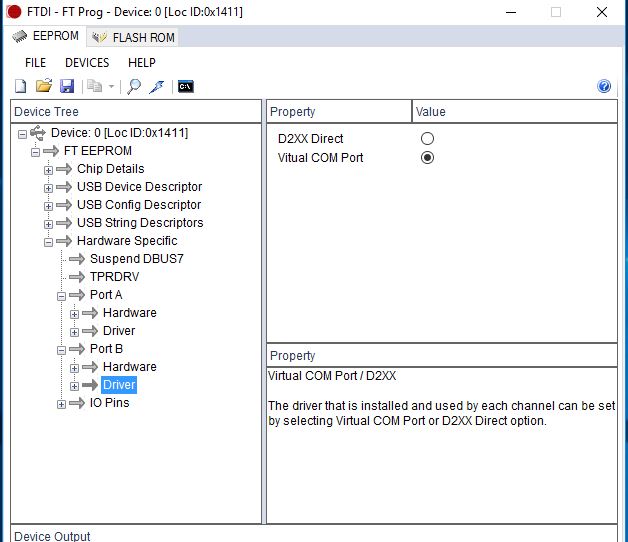This screenshot has height=542, width=628.
Task: Click arrow icon beside selected Driver
Action: point(90,385)
